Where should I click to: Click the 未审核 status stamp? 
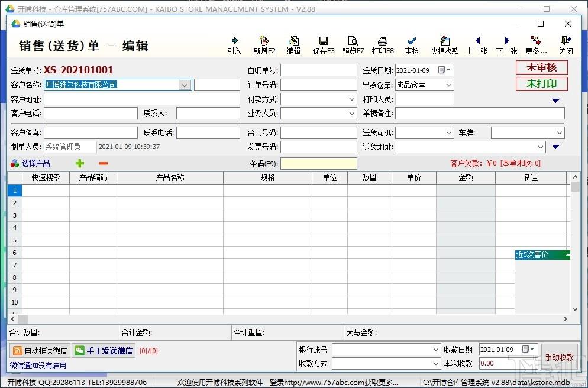tap(541, 67)
